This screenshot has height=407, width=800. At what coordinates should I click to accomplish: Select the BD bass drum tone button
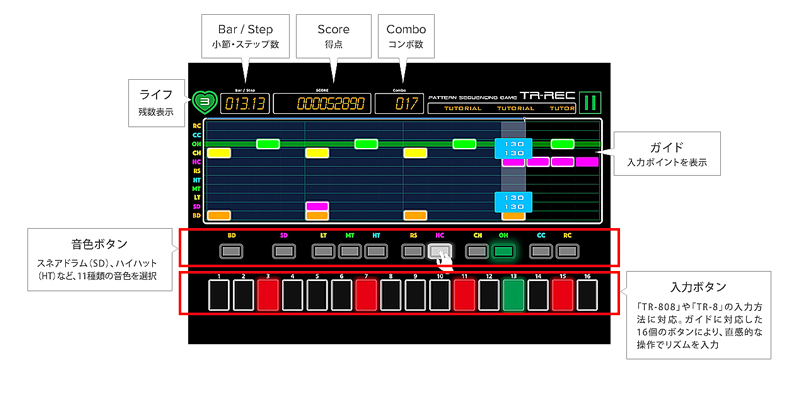(x=232, y=251)
